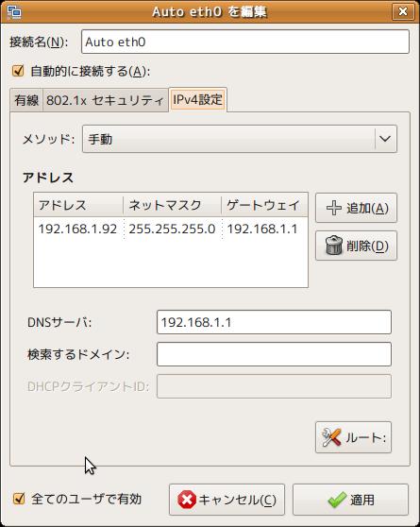Toggle 自動的に接続する checkbox
420x527 pixels.
18,71
